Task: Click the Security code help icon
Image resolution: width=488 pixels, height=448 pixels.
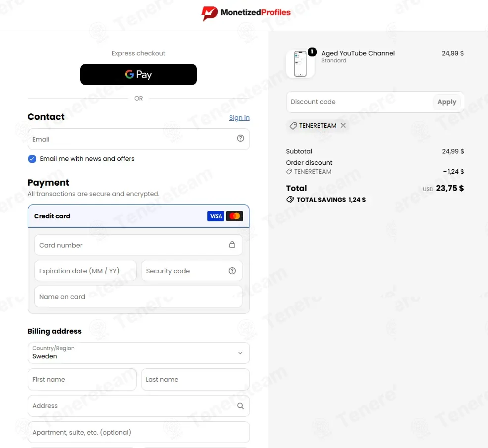Action: 232,271
